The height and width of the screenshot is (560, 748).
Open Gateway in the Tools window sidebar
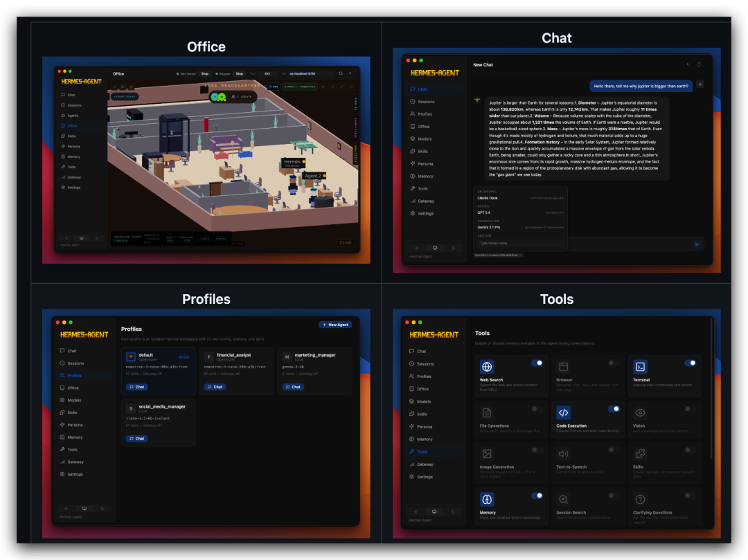[x=425, y=464]
